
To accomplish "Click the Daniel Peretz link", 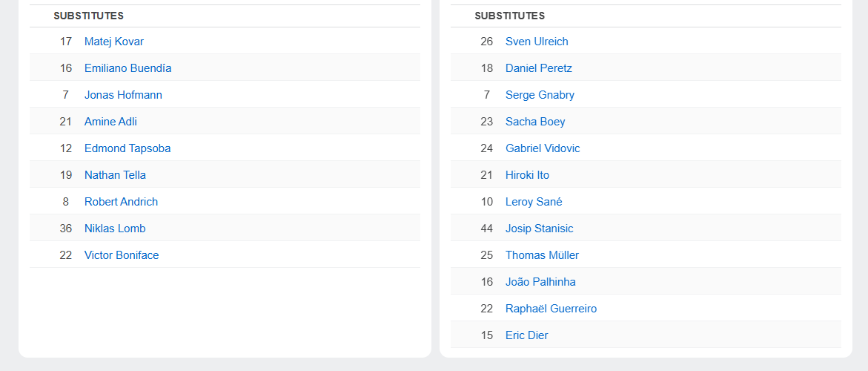I will pos(539,68).
